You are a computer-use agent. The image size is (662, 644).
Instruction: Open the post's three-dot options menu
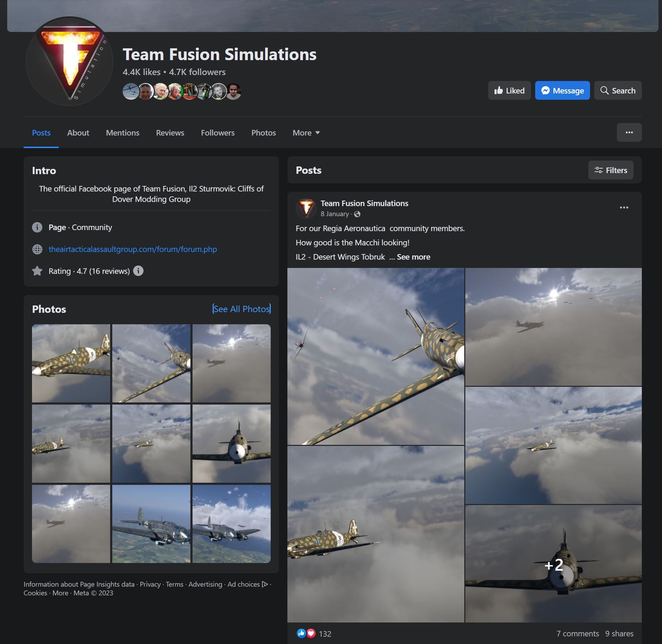[x=624, y=207]
